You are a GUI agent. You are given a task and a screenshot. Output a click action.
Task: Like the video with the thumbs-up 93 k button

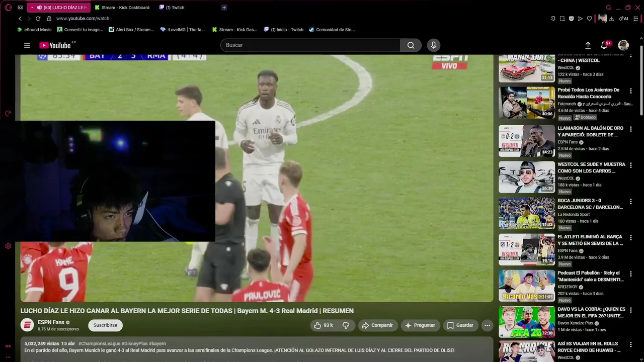pos(324,325)
